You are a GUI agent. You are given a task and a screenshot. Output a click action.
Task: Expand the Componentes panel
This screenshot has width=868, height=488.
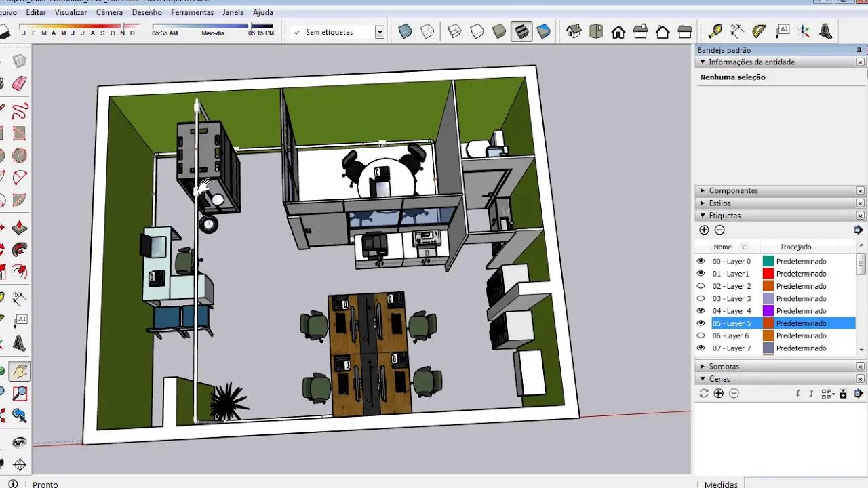(703, 191)
